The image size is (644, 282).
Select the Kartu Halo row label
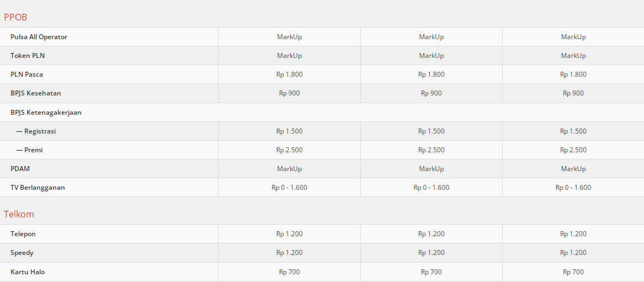[28, 272]
